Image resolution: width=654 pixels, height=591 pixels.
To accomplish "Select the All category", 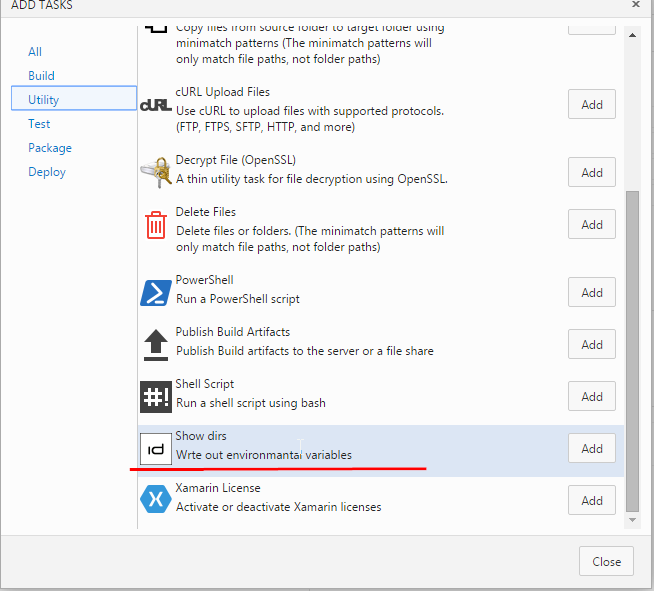I will click(x=35, y=52).
